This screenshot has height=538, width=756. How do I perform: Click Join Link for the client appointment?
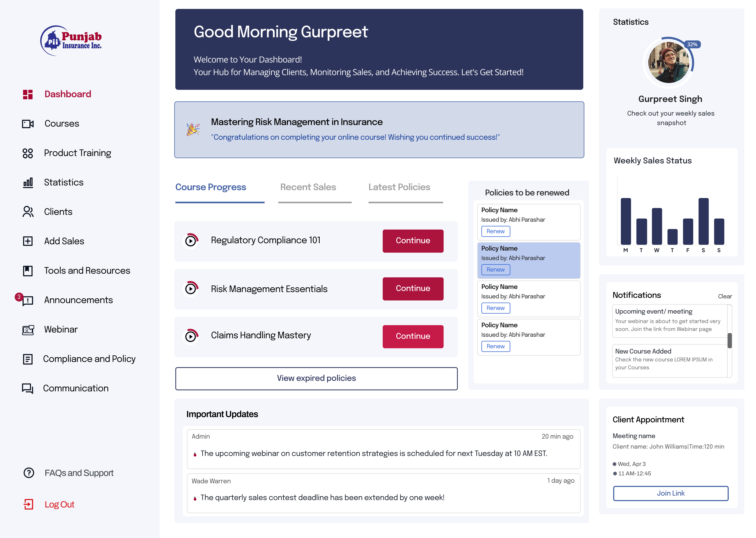[671, 493]
